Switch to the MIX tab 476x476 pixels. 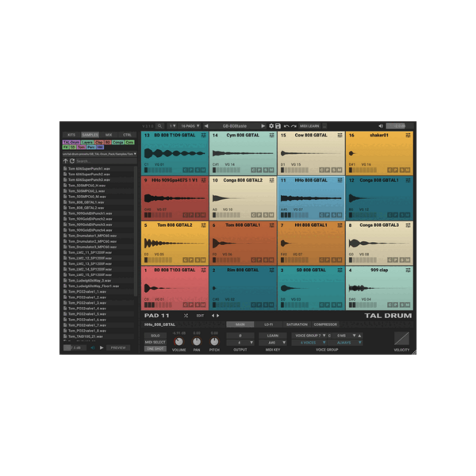click(x=109, y=135)
